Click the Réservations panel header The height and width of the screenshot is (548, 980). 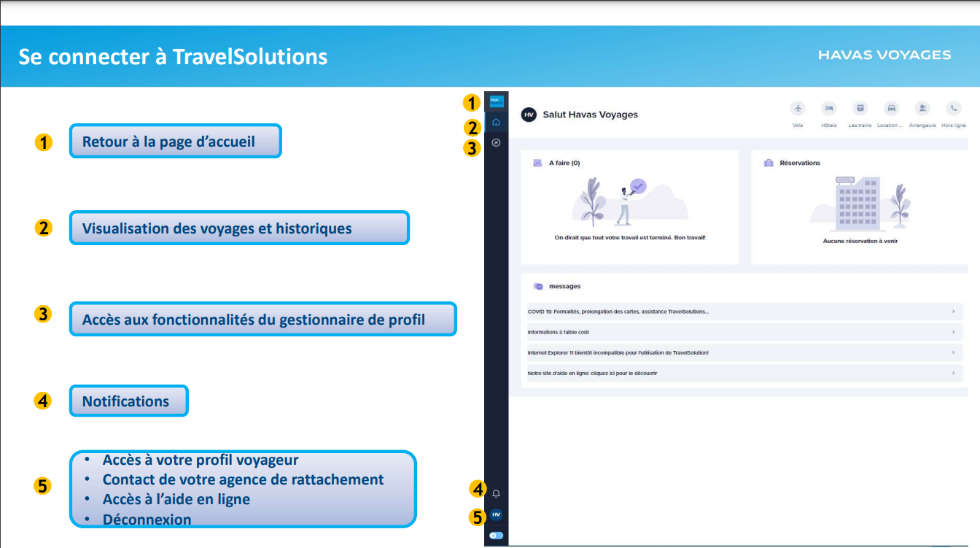[x=799, y=163]
